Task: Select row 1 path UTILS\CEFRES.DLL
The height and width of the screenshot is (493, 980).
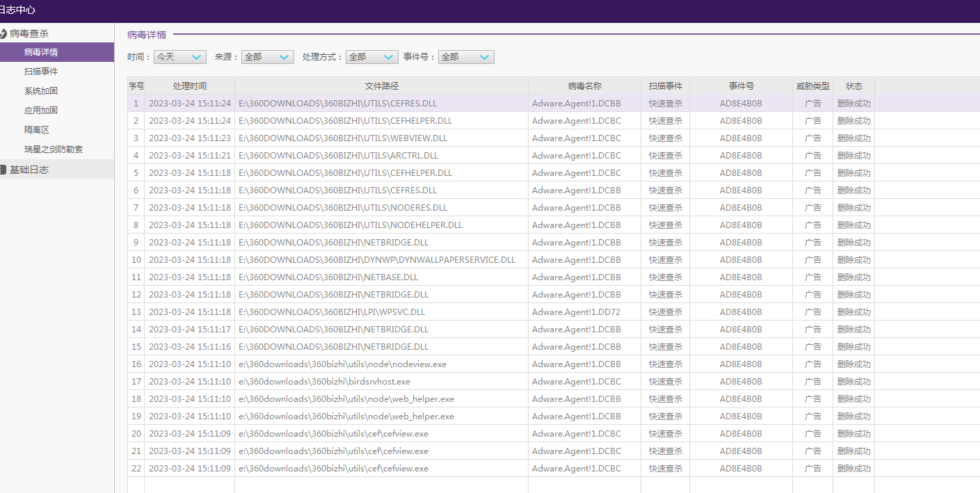Action: 338,104
